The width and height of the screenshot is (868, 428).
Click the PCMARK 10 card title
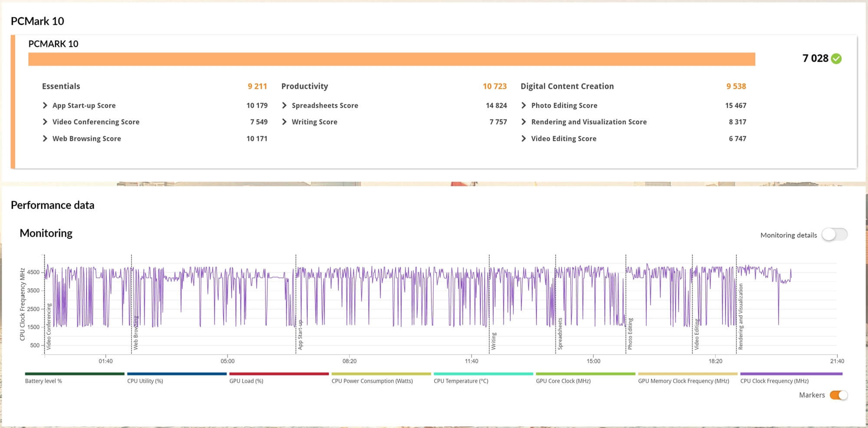coord(53,44)
